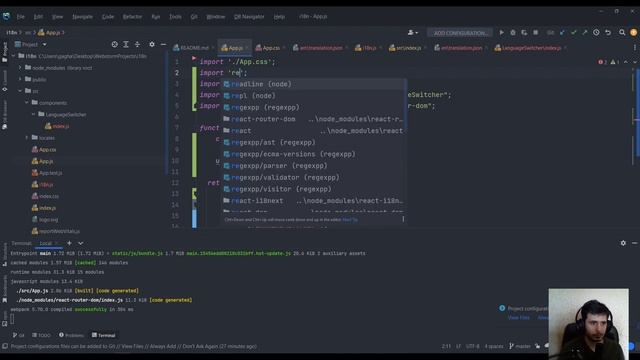Screen dimensions: 640x360
Task: Click the warning triangle indicator in editor
Action: click(615, 62)
